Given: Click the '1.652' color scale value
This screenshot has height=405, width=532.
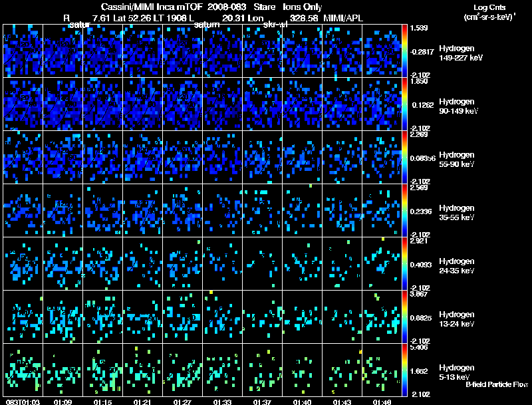Looking at the screenshot, I should tap(419, 371).
